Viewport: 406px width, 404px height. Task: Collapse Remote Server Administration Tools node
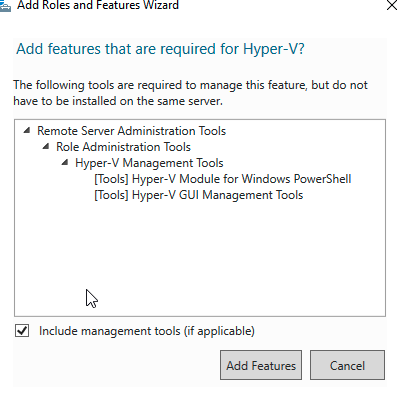pyautogui.click(x=27, y=130)
